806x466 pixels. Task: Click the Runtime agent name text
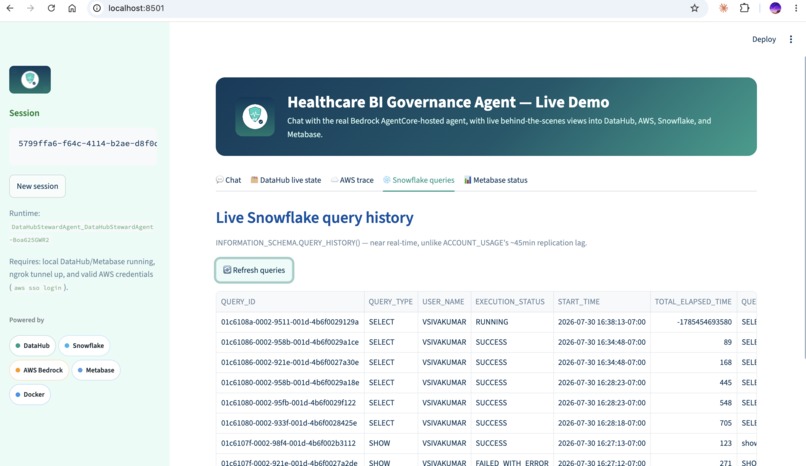pos(82,233)
